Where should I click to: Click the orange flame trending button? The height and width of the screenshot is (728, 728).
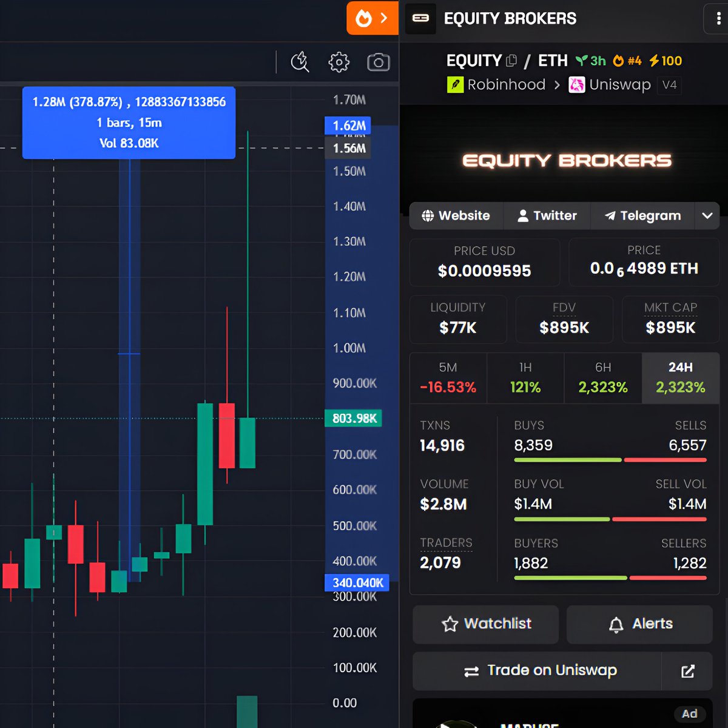[x=372, y=18]
